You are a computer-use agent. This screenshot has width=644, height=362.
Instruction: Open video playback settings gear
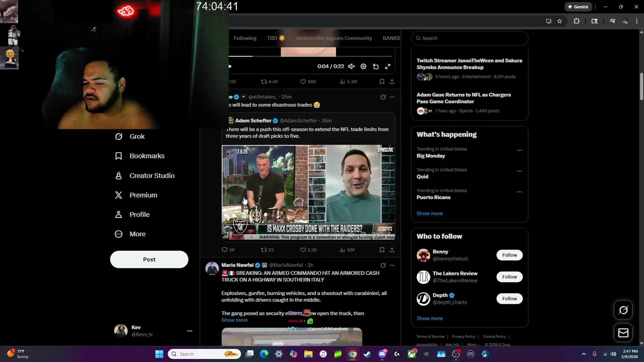pyautogui.click(x=363, y=66)
